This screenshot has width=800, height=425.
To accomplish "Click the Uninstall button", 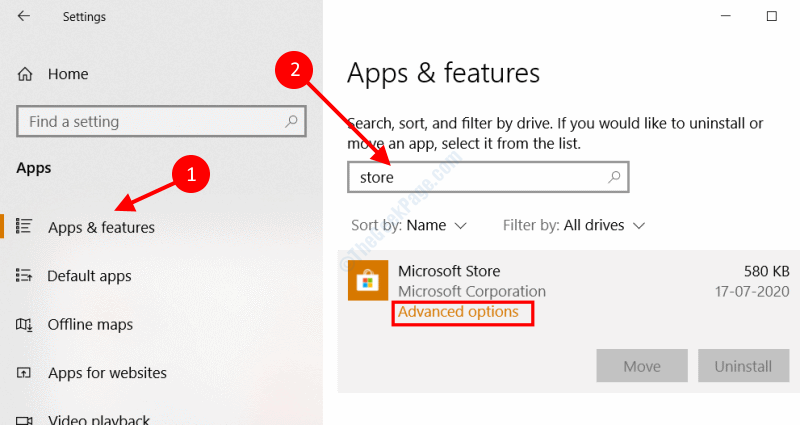I will point(743,366).
